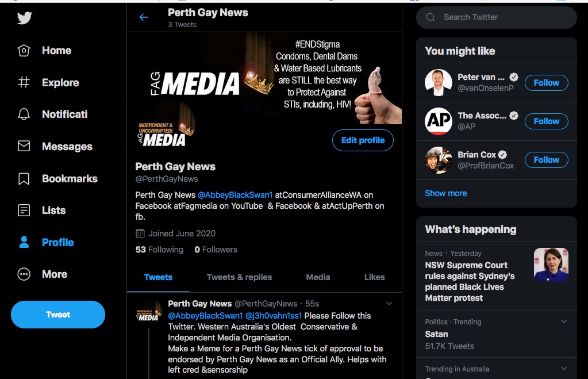Click the Edit profile button

pos(363,140)
